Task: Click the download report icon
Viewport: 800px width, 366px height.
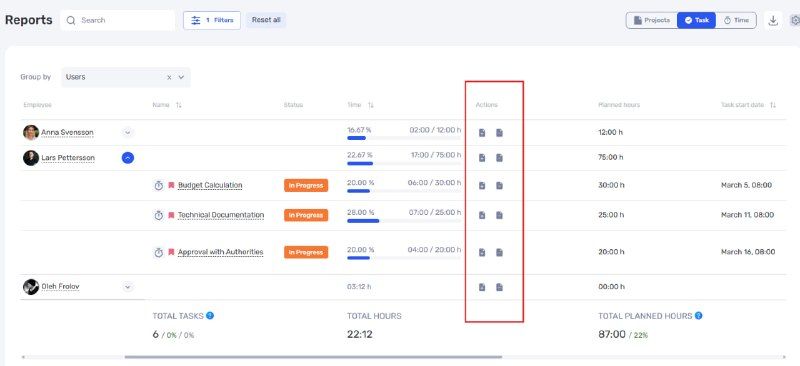Action: tap(773, 20)
